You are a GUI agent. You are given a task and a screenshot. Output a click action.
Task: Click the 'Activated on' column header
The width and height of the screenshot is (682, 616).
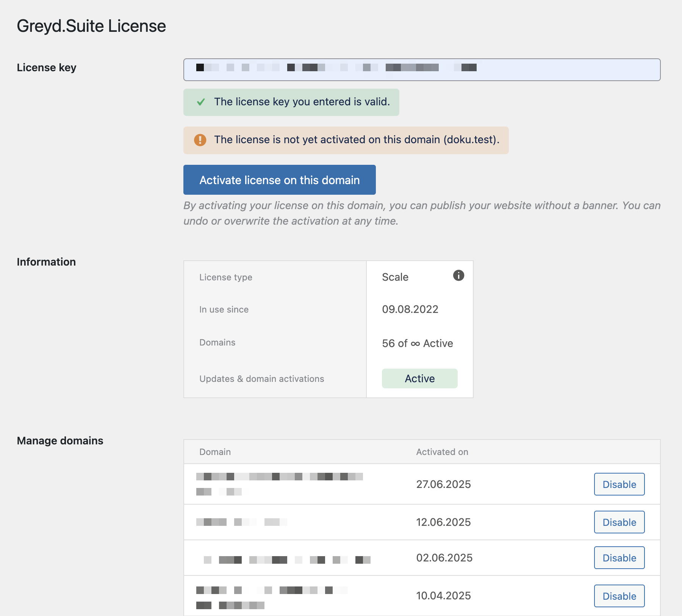click(x=442, y=452)
